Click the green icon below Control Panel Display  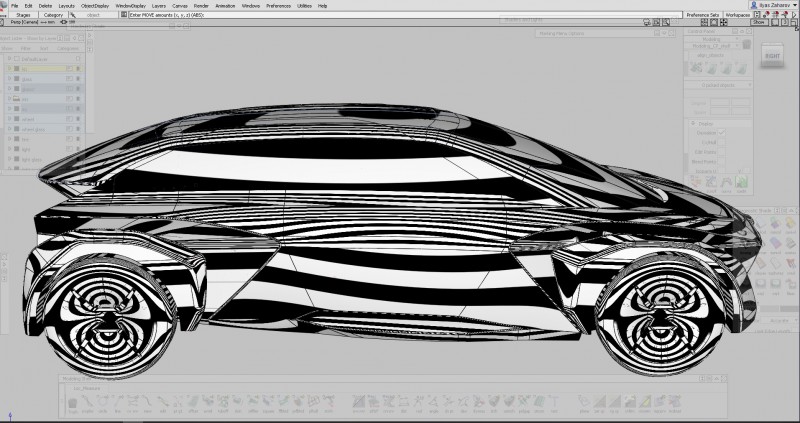[741, 182]
